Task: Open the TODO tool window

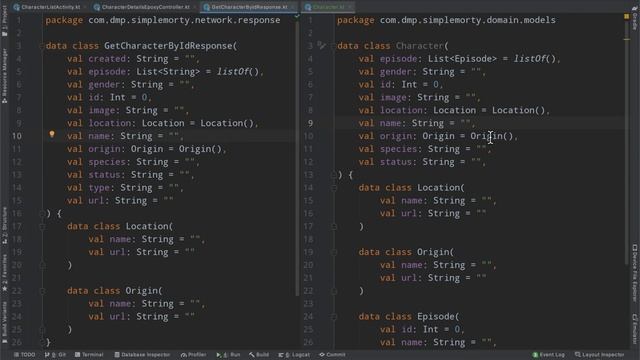Action: coord(24,355)
